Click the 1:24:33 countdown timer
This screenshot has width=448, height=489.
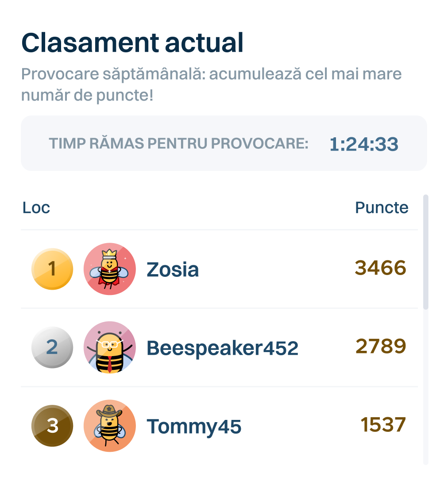[364, 144]
